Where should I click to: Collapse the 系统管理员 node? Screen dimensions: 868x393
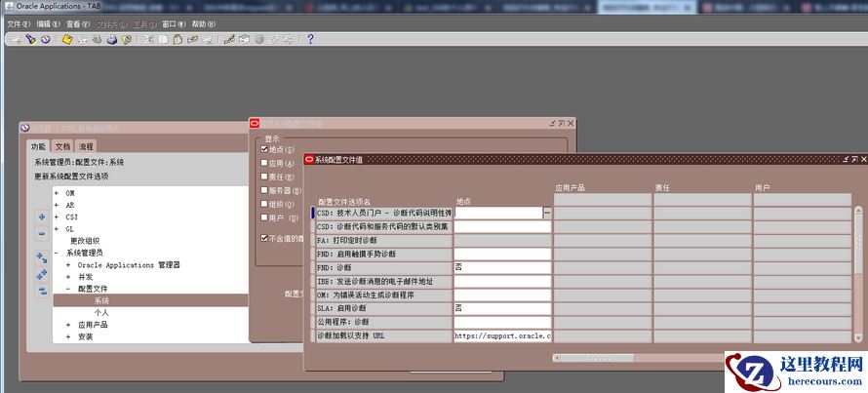[57, 253]
